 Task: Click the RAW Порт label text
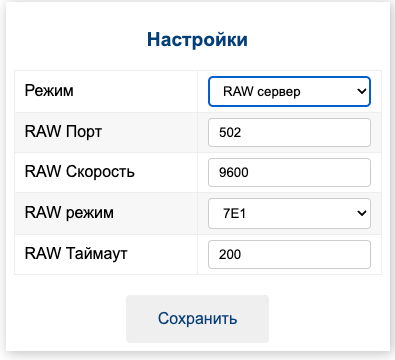point(63,132)
